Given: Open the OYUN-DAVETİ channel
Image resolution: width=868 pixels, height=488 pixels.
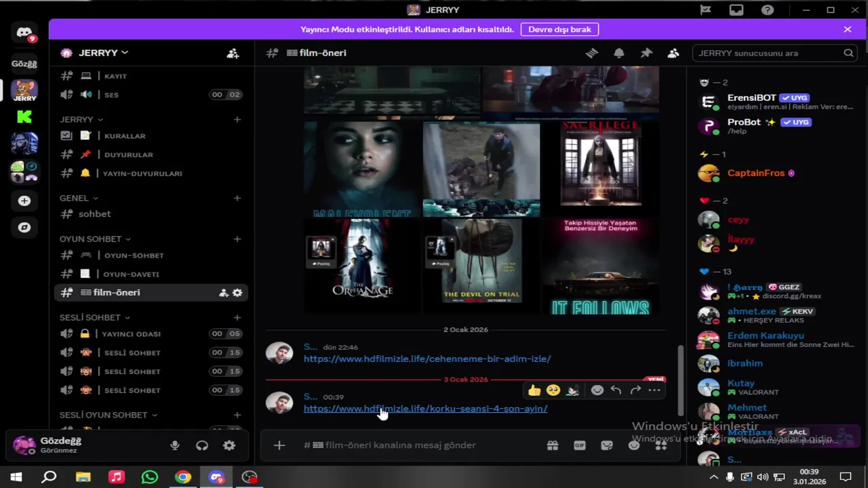Looking at the screenshot, I should click(x=151, y=274).
